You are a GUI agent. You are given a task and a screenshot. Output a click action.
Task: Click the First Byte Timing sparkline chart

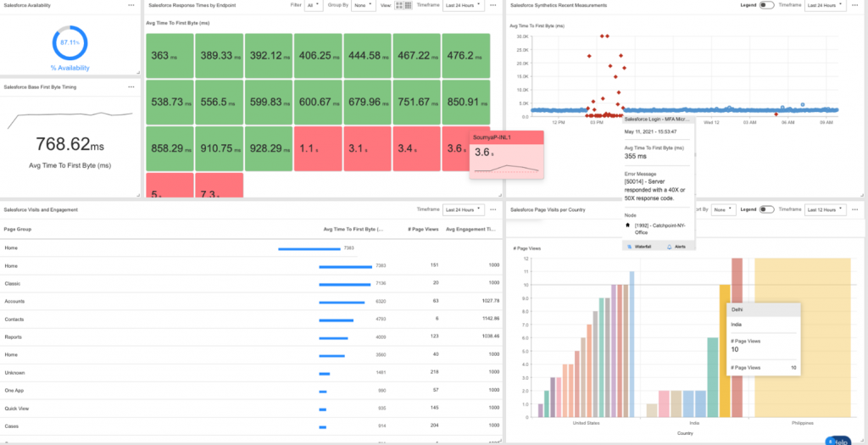(70, 119)
